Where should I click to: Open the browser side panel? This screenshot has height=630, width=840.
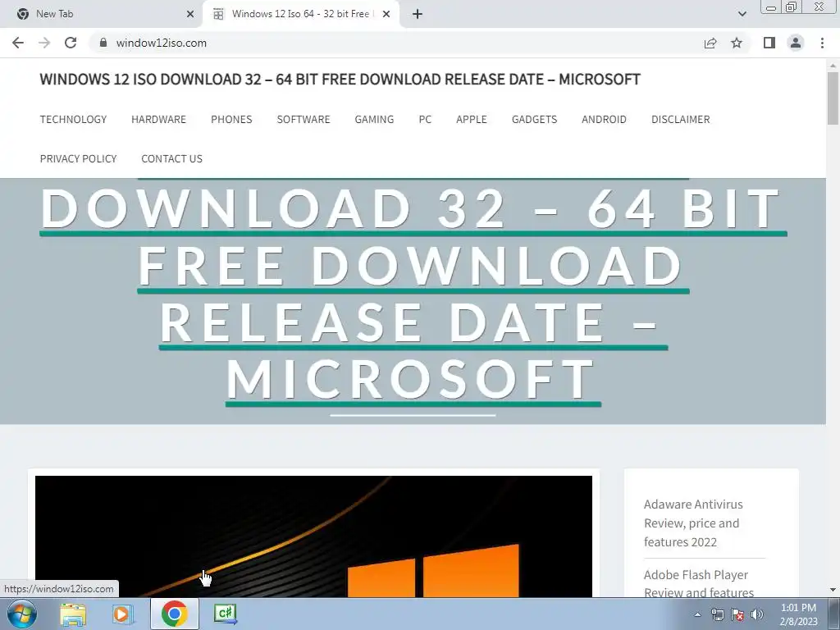769,43
